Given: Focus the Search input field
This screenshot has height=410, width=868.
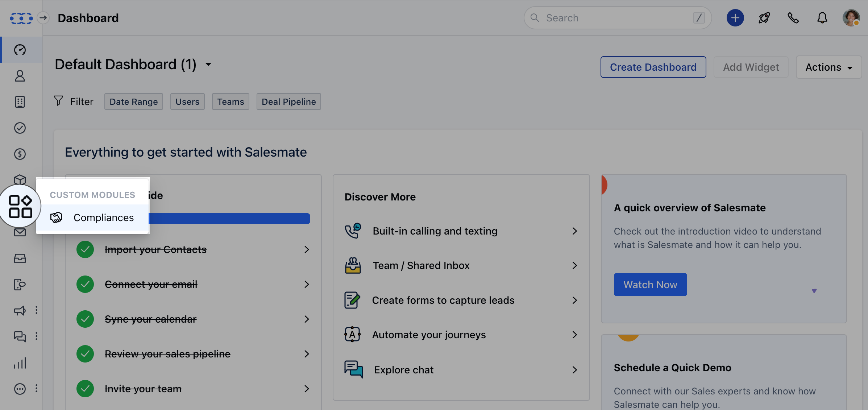Looking at the screenshot, I should click(618, 18).
